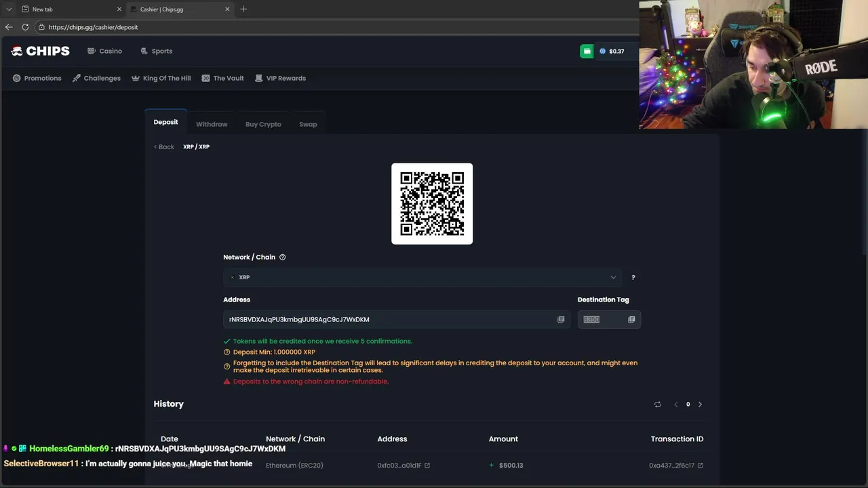This screenshot has width=868, height=488.
Task: Switch to the Withdraw tab
Action: click(x=212, y=124)
